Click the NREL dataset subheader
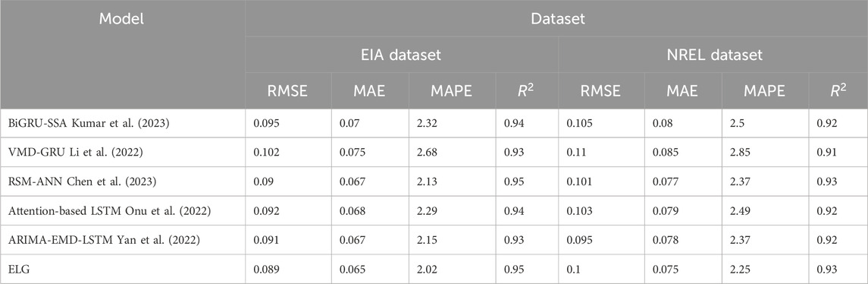Viewport: 868px width, 284px height. [713, 55]
